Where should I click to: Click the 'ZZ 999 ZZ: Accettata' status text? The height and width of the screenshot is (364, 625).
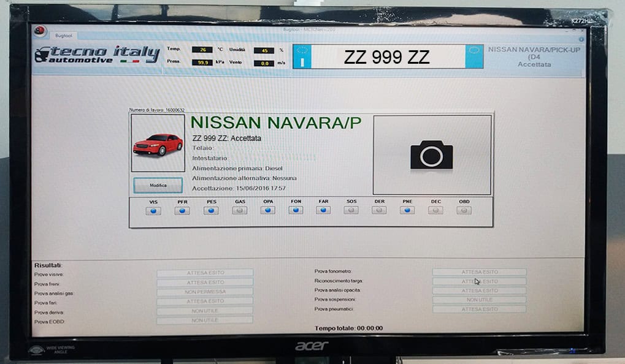pyautogui.click(x=227, y=138)
